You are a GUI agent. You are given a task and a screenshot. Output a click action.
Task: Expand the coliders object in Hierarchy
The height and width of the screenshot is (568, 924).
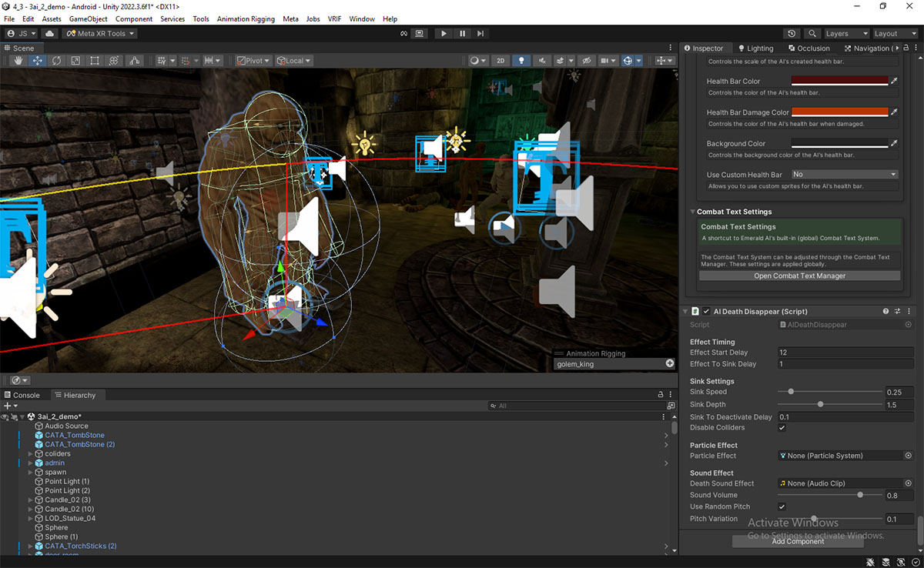30,454
